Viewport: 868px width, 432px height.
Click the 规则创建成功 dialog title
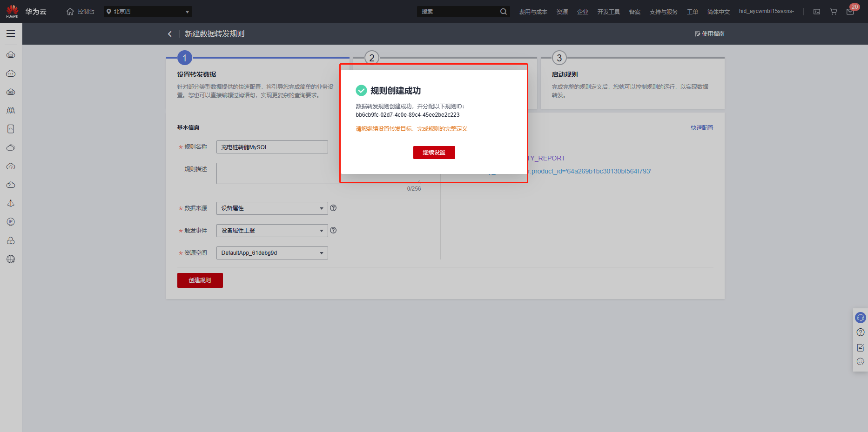(395, 91)
